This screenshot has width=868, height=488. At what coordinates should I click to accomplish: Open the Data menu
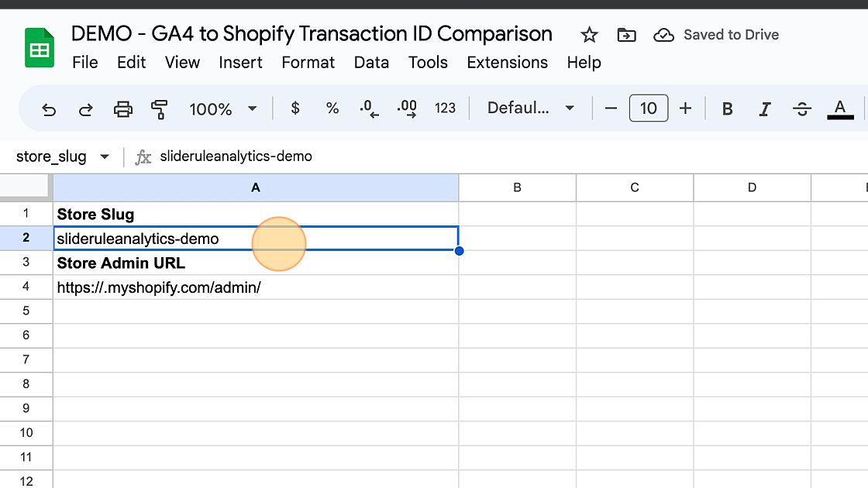tap(371, 63)
